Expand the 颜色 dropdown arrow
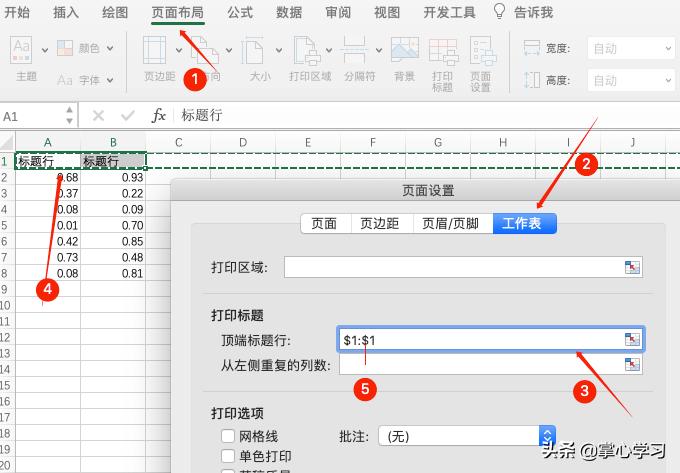Screen dimensions: 680x473 coord(110,48)
